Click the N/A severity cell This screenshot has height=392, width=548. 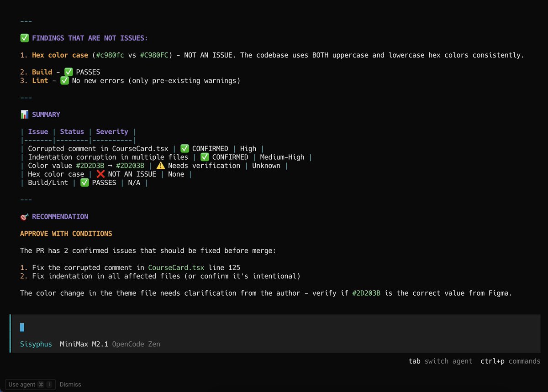coord(134,183)
